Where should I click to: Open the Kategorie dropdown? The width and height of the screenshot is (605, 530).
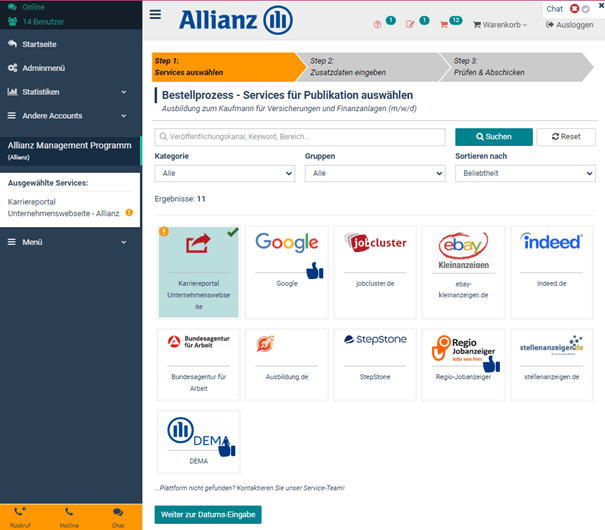click(x=225, y=173)
